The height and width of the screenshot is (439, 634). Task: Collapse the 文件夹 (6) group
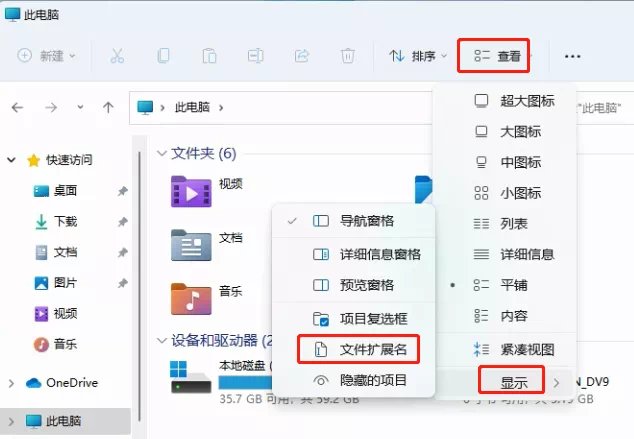point(162,154)
